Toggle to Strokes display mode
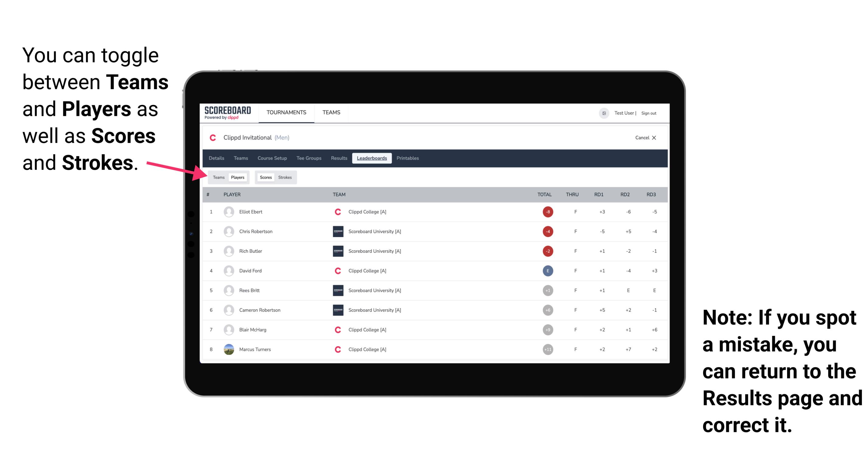 286,177
